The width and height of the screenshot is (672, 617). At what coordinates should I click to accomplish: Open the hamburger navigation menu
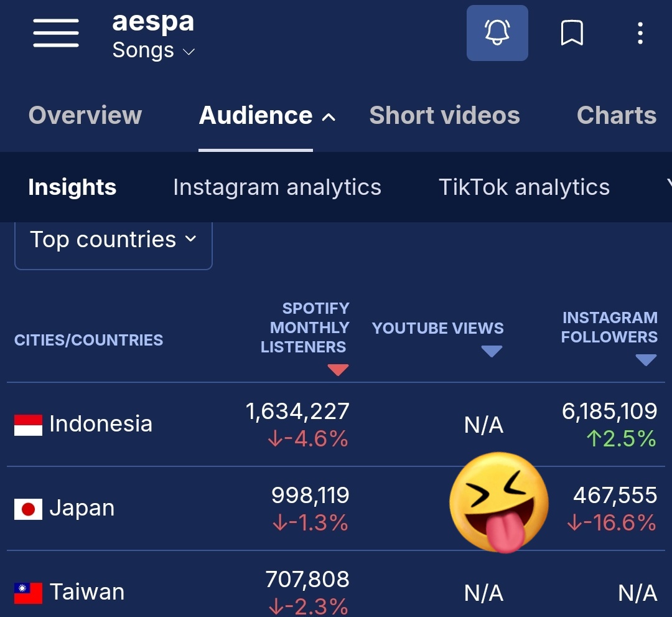tap(56, 33)
